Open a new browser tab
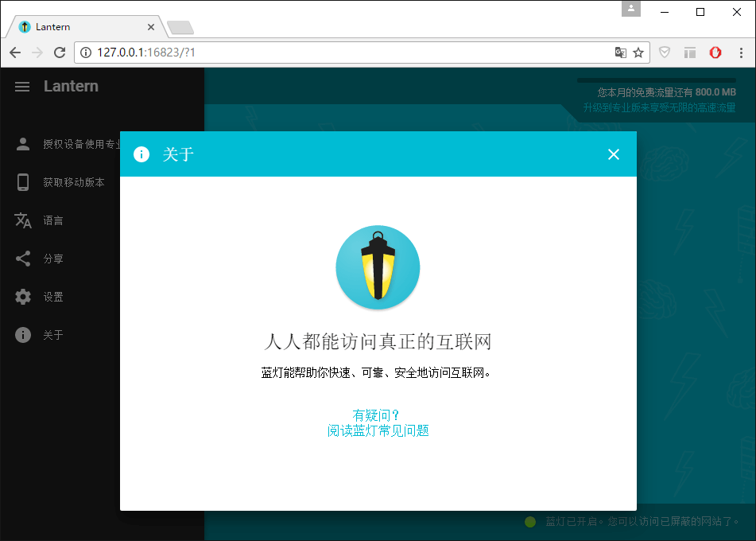 tap(180, 28)
